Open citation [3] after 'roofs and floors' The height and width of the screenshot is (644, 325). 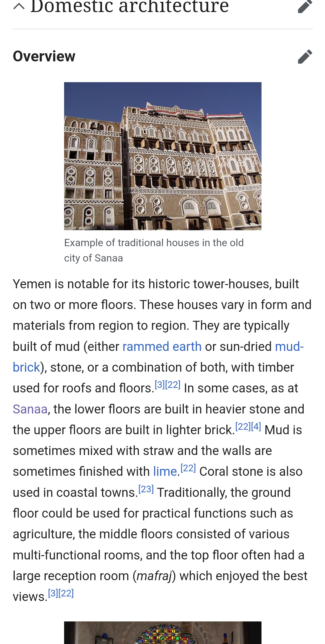(159, 385)
